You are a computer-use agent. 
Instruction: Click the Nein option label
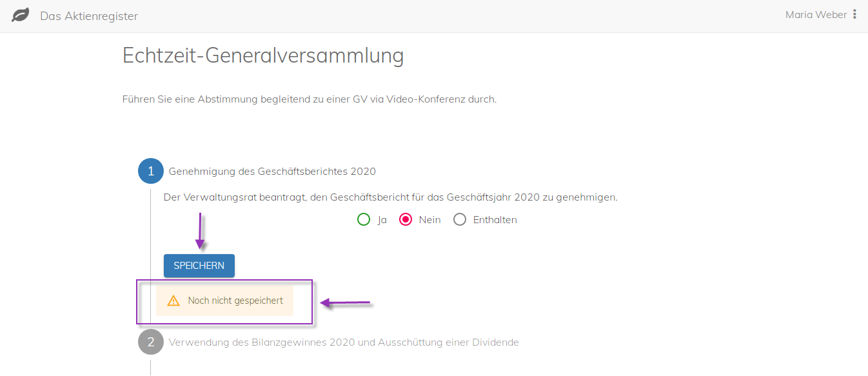(430, 219)
